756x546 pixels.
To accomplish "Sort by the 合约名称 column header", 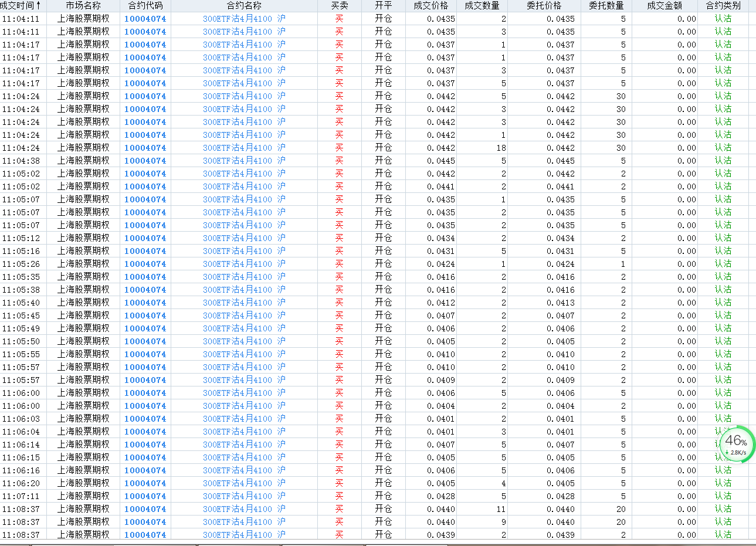I will (244, 6).
